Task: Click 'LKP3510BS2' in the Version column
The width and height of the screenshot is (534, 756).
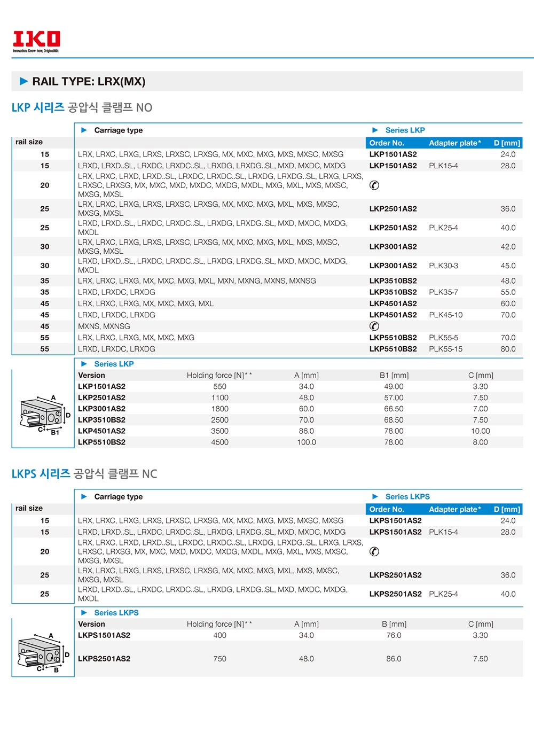Action: [101, 420]
